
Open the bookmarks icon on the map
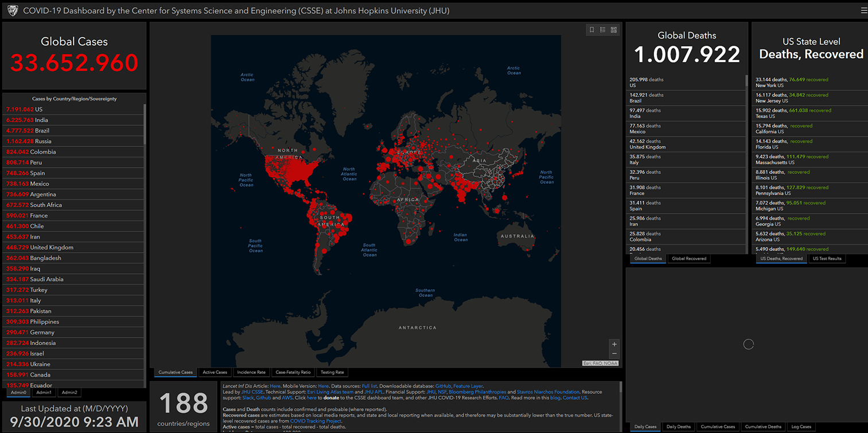[592, 30]
